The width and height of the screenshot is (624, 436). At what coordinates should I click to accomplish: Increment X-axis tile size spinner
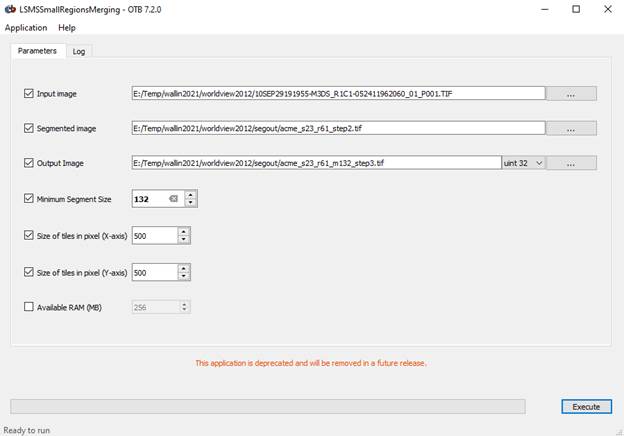[183, 232]
